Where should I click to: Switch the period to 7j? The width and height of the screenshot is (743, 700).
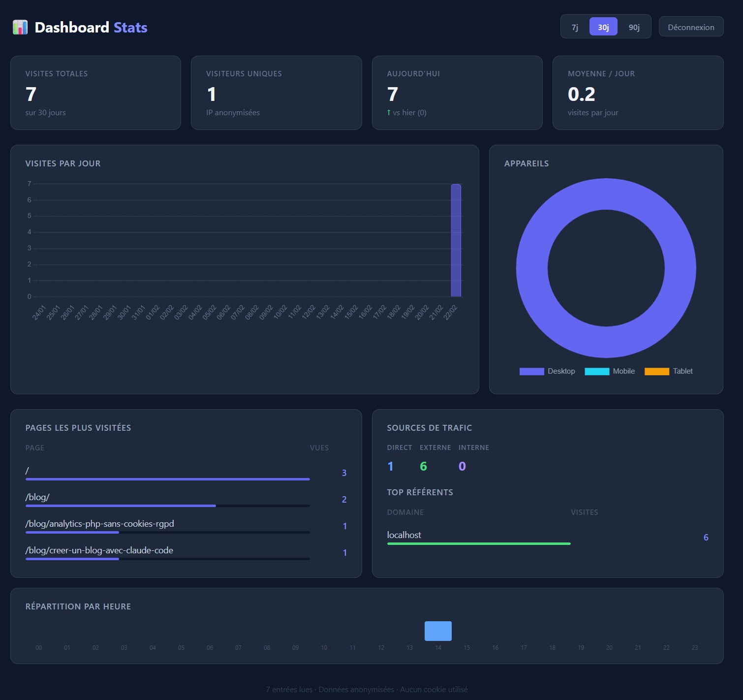pyautogui.click(x=575, y=27)
